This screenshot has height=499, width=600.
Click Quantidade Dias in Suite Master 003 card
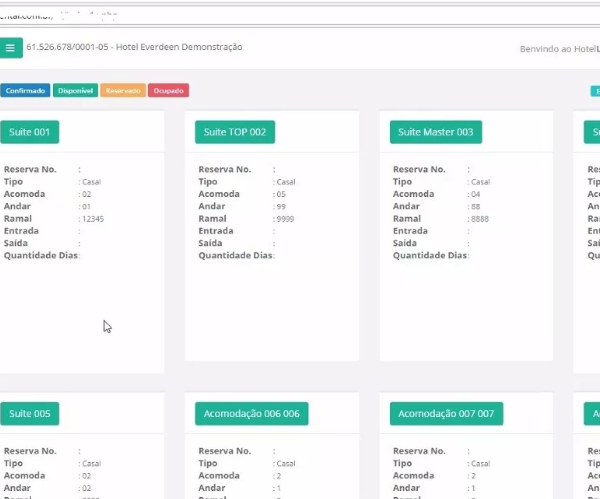coord(430,255)
